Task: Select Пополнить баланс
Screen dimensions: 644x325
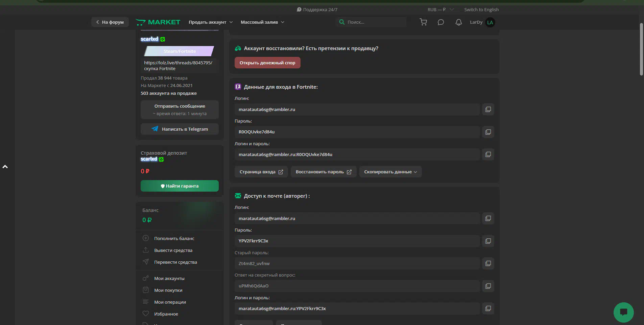Action: pos(174,238)
